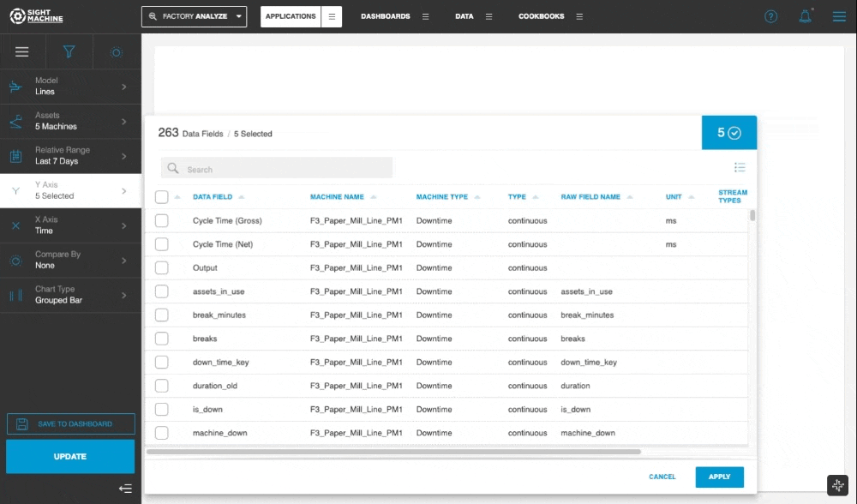Sort by Machine Type column
857x504 pixels.
tap(447, 197)
